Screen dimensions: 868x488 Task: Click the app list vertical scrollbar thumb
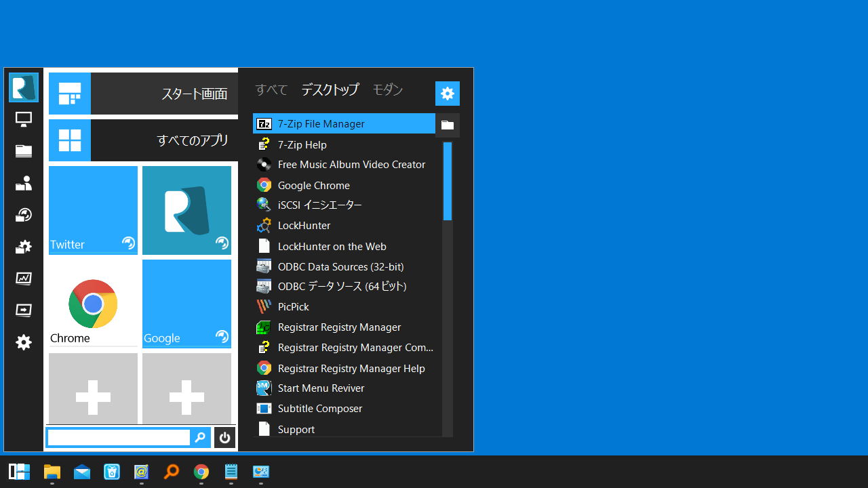[448, 181]
